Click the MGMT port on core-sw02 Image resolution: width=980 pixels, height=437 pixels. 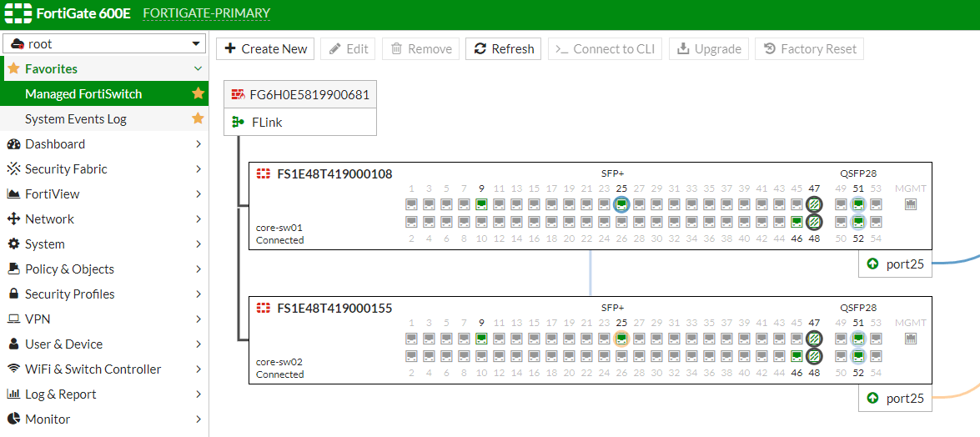[911, 339]
